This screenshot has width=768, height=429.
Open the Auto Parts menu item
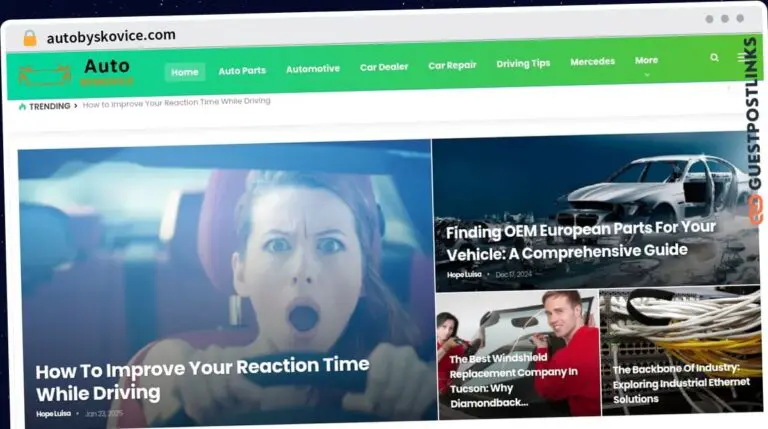tap(242, 71)
